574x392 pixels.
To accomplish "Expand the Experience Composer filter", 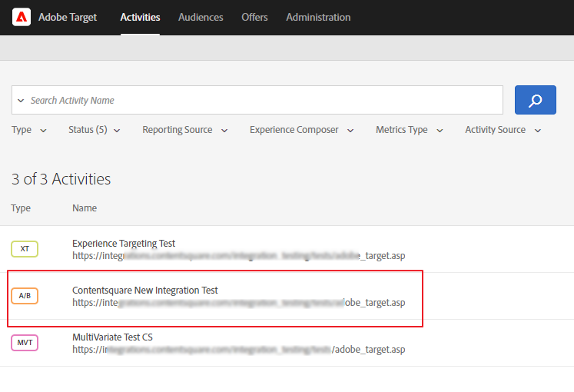I will [x=302, y=130].
